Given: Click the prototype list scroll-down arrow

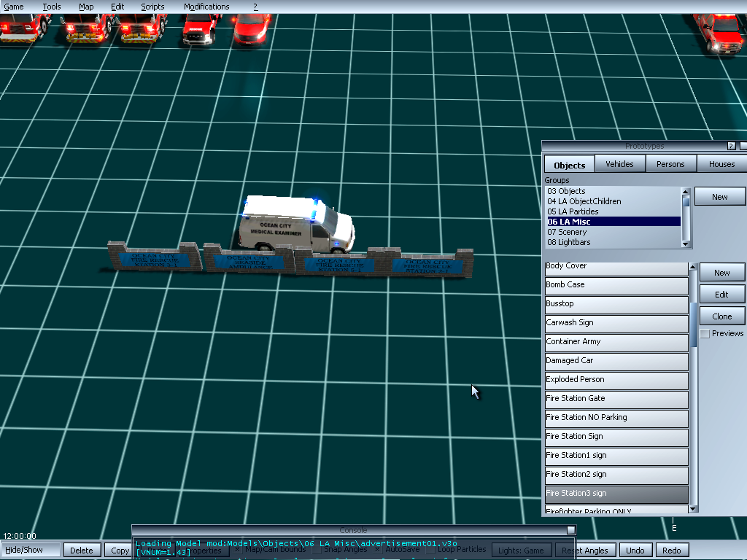Looking at the screenshot, I should (x=693, y=508).
